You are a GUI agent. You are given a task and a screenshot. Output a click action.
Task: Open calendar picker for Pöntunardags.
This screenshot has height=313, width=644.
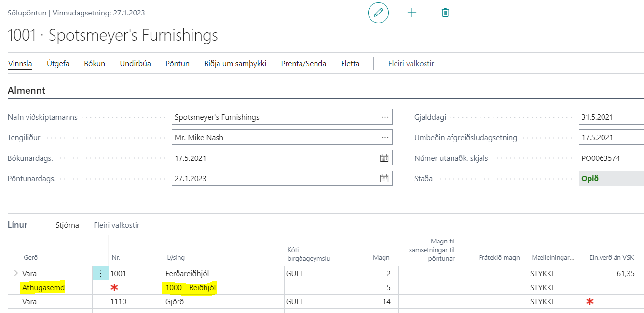(384, 178)
